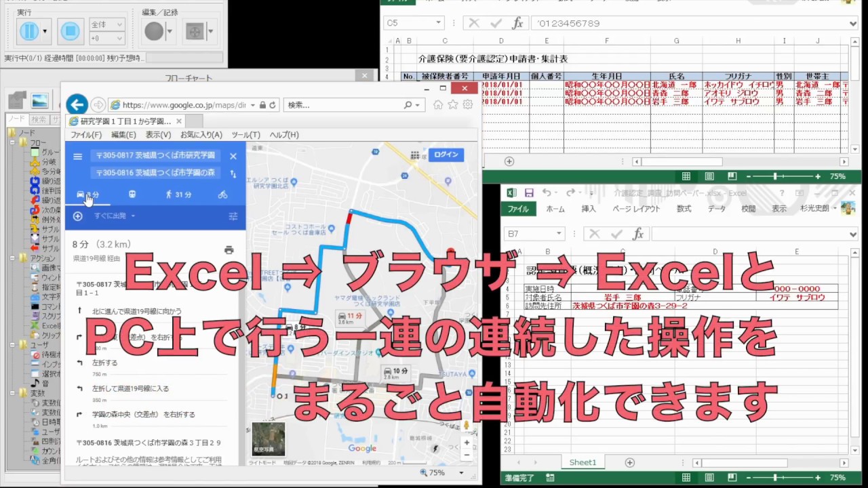Image resolution: width=868 pixels, height=488 pixels.
Task: Open the dropdown arrow beside the pause button
Action: point(45,31)
